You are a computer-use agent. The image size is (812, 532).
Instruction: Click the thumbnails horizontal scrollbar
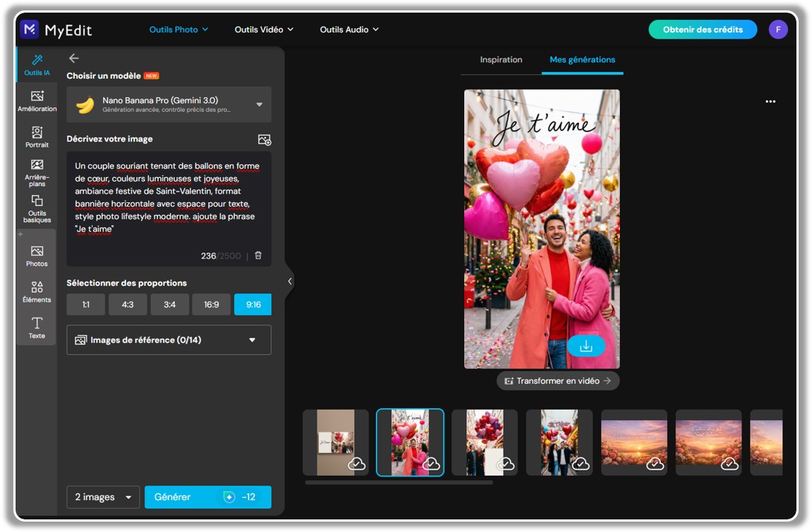pyautogui.click(x=399, y=482)
